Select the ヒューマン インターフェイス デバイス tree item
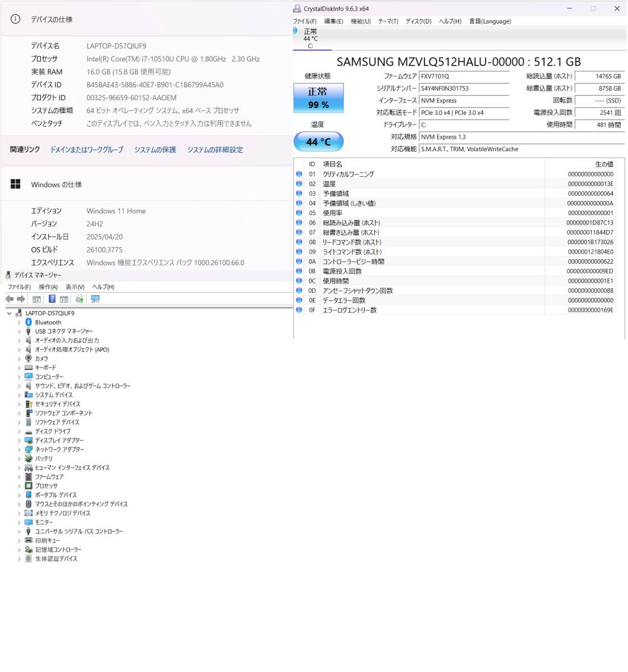 [72, 468]
